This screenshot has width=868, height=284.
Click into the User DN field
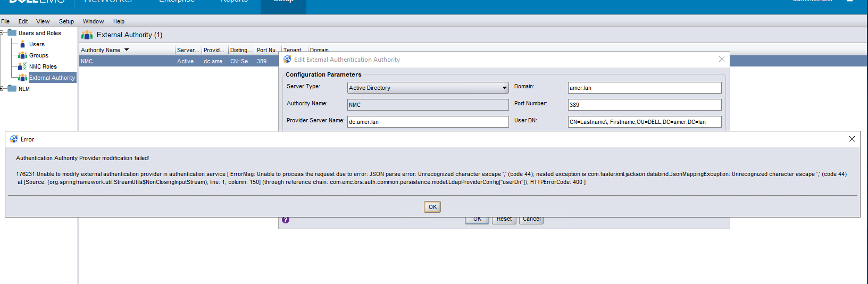tap(644, 122)
